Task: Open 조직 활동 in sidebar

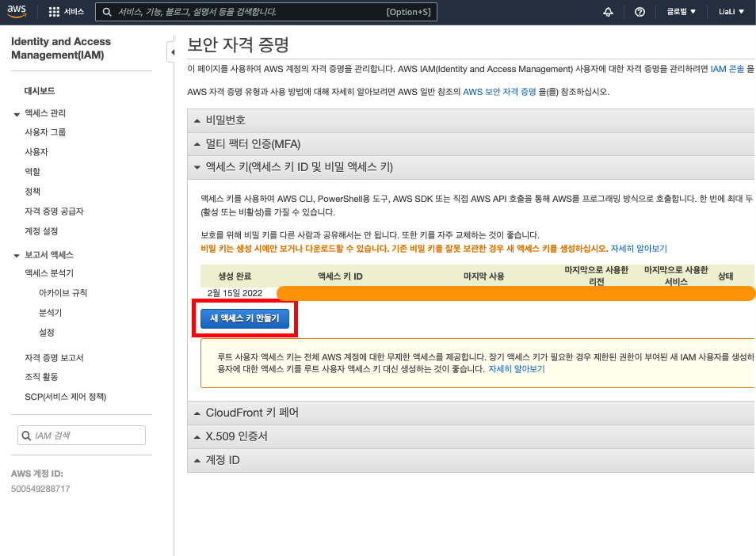Action: [x=41, y=377]
